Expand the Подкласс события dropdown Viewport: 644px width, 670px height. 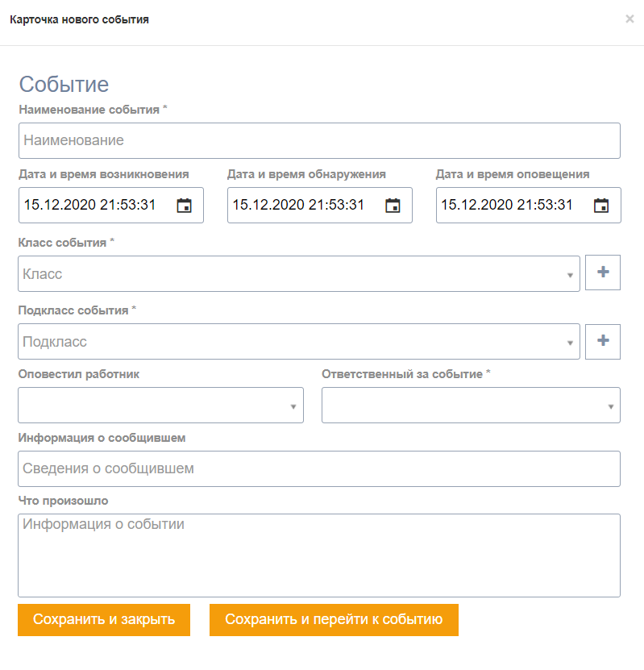pyautogui.click(x=298, y=342)
